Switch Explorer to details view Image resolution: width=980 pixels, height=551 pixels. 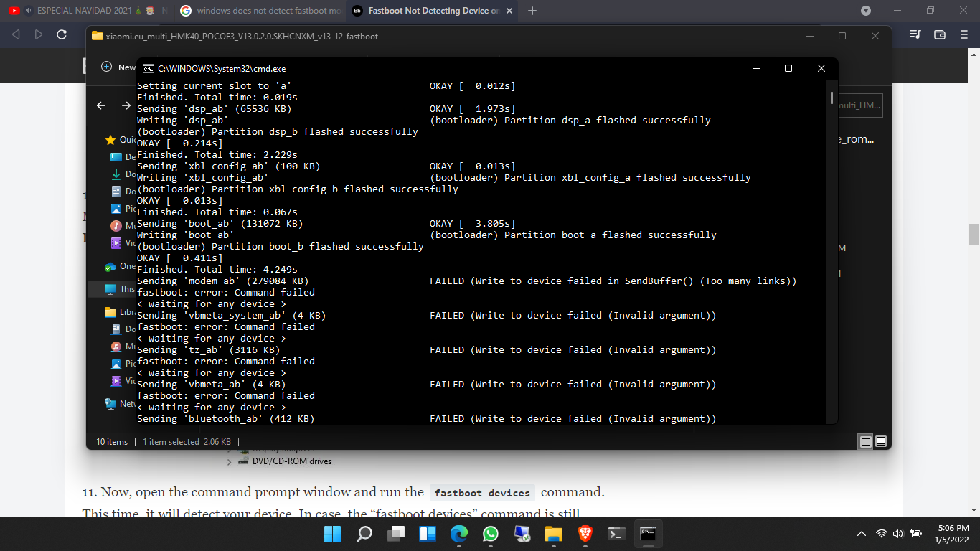tap(866, 441)
